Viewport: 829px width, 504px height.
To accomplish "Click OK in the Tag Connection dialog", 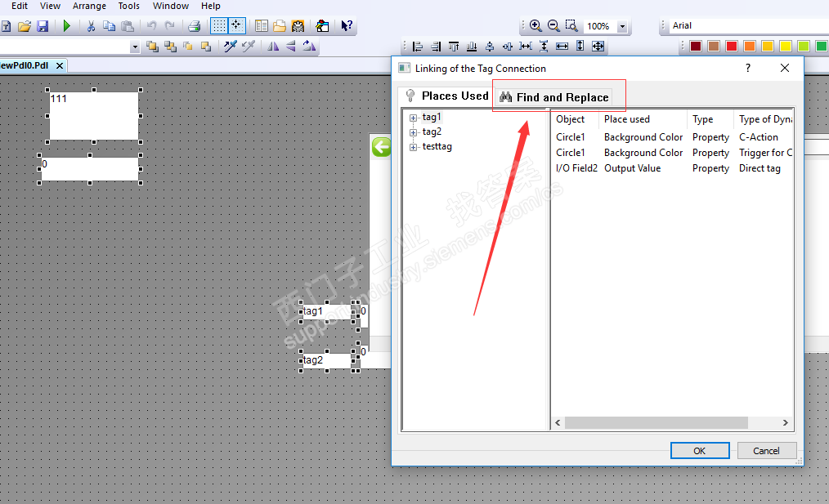I will tap(700, 451).
